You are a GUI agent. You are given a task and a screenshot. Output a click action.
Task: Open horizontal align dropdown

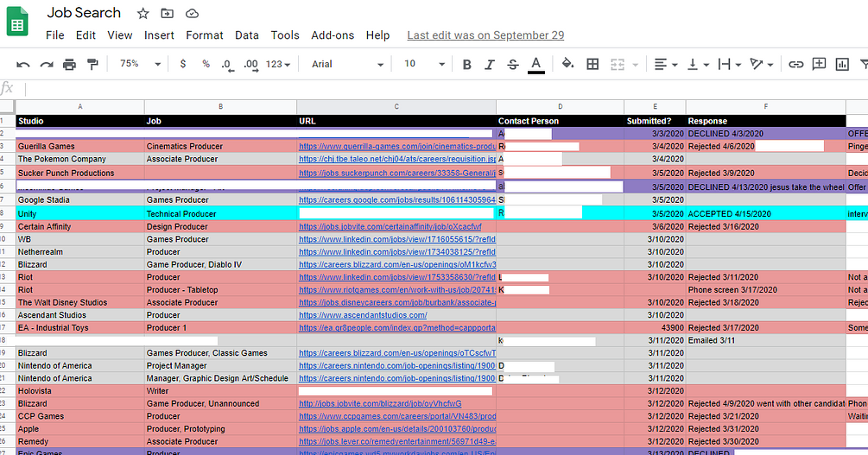pyautogui.click(x=666, y=64)
